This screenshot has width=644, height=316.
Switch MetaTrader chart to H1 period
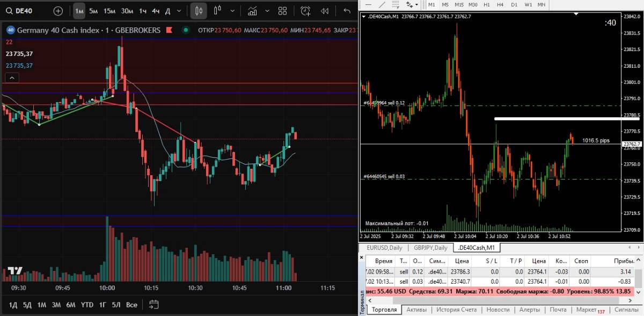point(487,4)
